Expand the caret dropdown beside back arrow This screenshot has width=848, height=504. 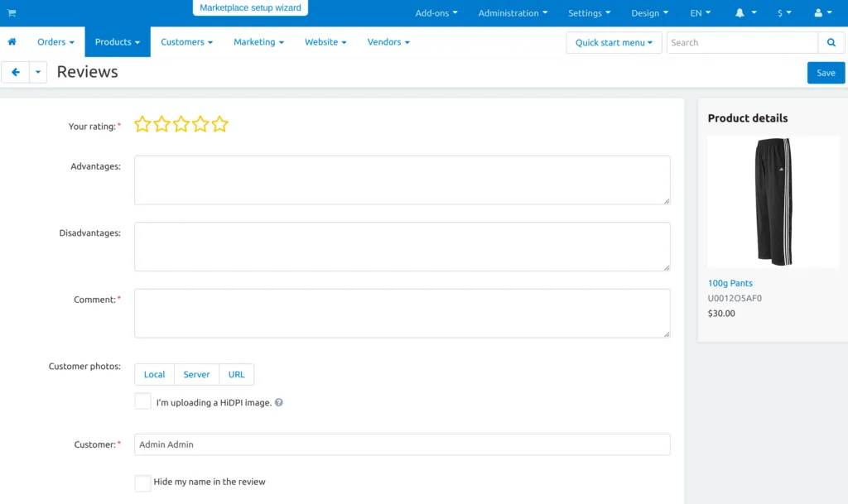(38, 72)
